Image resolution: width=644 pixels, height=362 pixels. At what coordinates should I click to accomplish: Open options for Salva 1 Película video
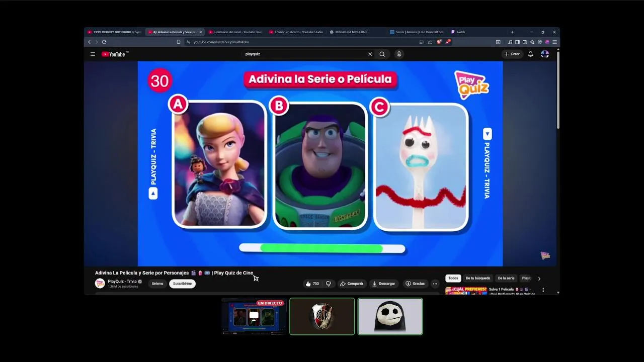543,290
